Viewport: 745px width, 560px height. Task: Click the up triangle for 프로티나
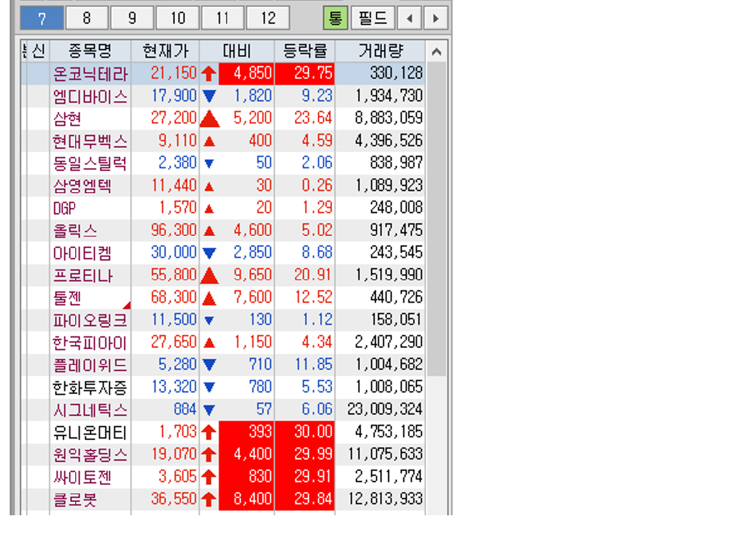(x=209, y=275)
